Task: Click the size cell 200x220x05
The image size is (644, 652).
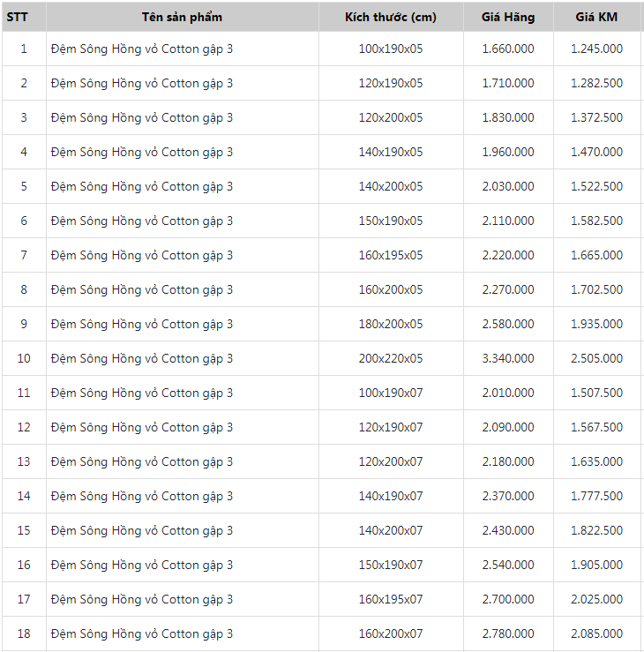Action: [x=390, y=358]
